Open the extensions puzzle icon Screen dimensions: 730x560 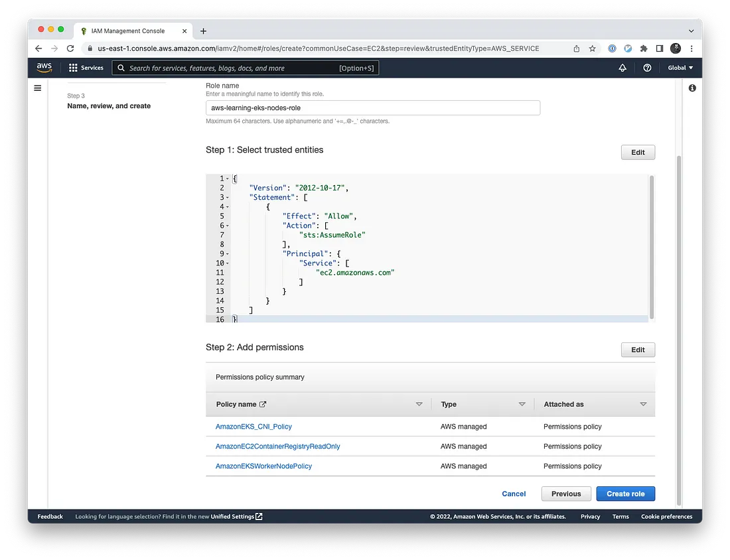(644, 48)
